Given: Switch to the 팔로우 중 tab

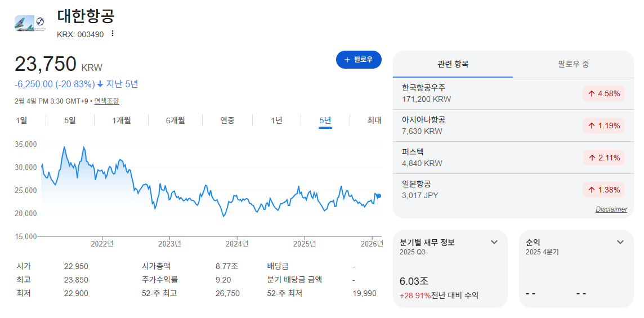Looking at the screenshot, I should [574, 64].
